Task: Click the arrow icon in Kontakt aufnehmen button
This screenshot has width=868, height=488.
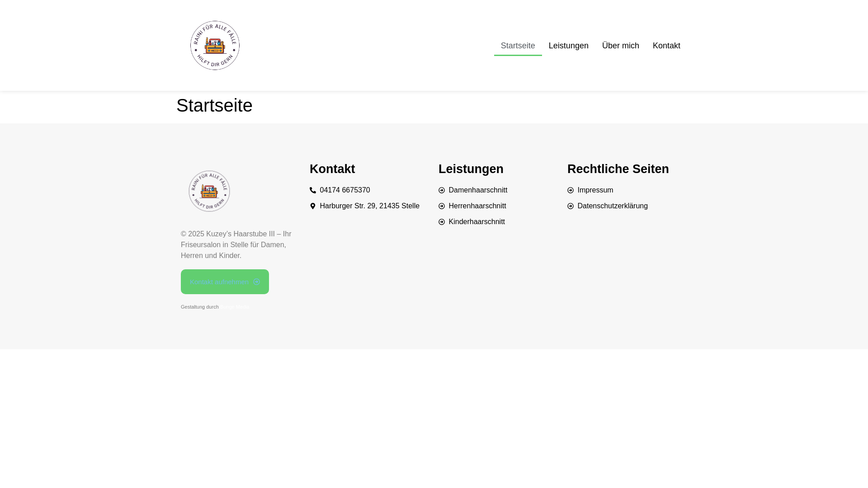Action: [x=257, y=282]
